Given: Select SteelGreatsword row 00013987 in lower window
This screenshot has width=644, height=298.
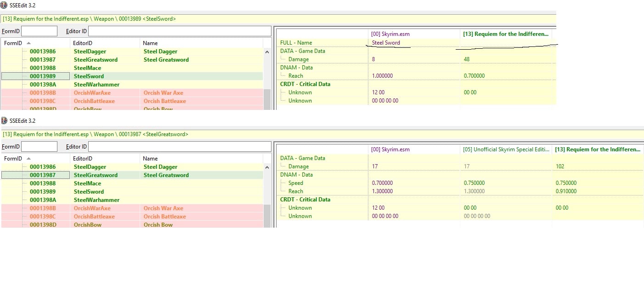Looking at the screenshot, I should (x=132, y=175).
